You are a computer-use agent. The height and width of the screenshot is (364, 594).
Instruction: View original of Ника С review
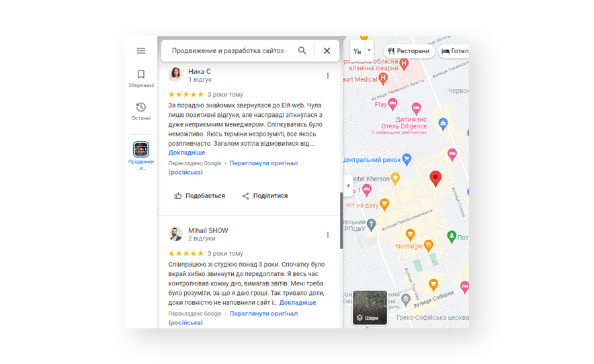click(x=263, y=163)
